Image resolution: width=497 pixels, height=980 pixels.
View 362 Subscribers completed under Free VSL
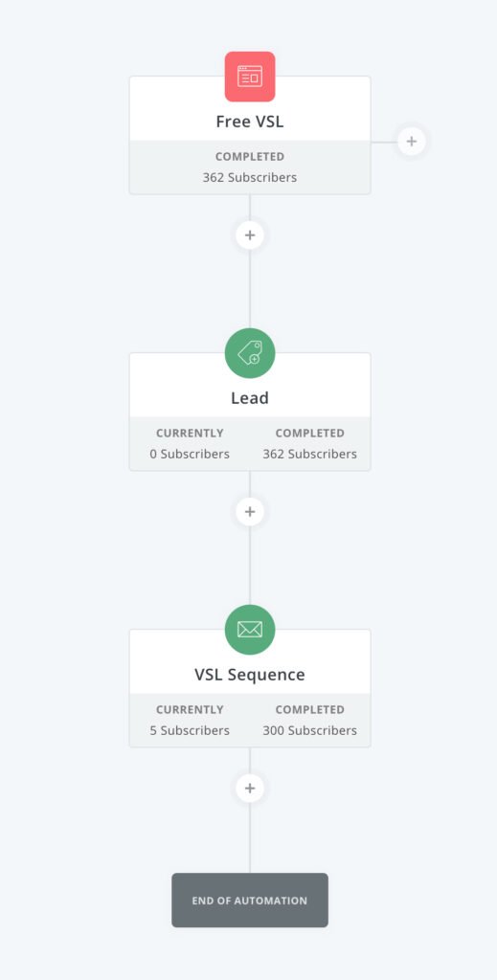(250, 177)
